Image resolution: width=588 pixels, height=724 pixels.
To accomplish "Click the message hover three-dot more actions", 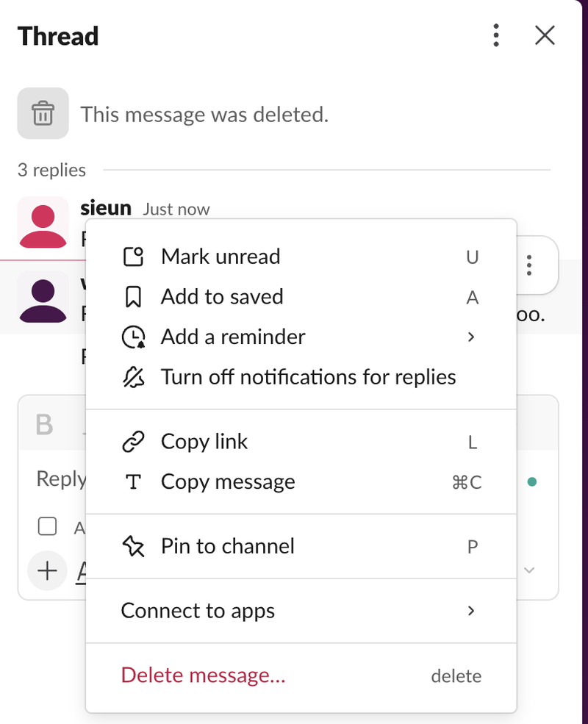I will pos(529,265).
